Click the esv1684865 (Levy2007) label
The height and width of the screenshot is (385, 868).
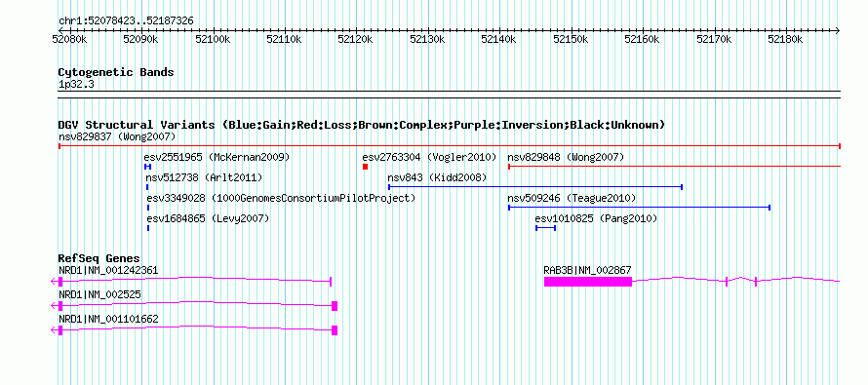[x=208, y=219]
